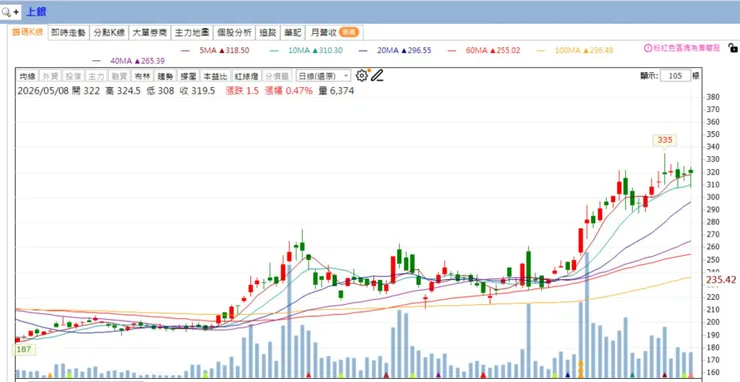740x382 pixels.
Task: Open the 主力地圖 tab
Action: [x=192, y=33]
